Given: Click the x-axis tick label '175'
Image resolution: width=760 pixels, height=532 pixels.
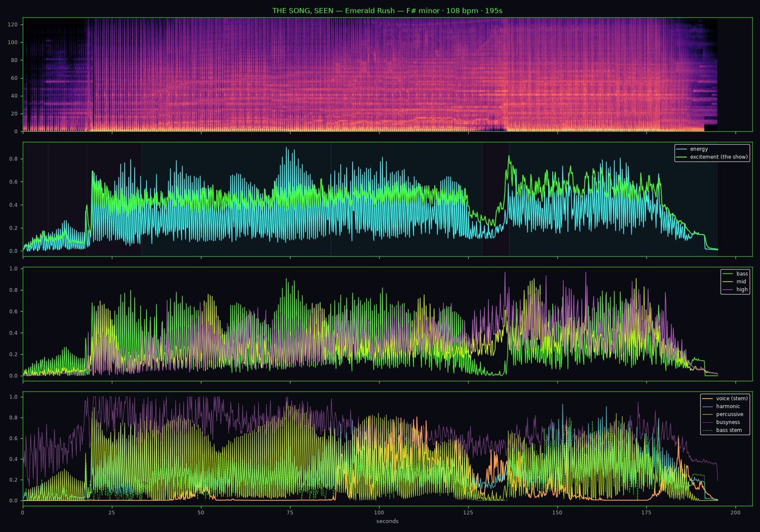Looking at the screenshot, I should [646, 513].
